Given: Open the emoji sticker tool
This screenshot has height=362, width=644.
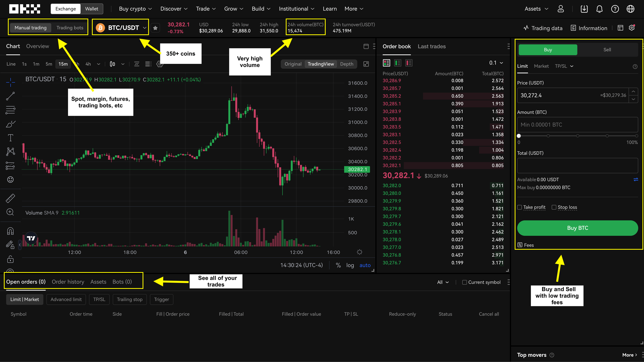Looking at the screenshot, I should pos(10,179).
